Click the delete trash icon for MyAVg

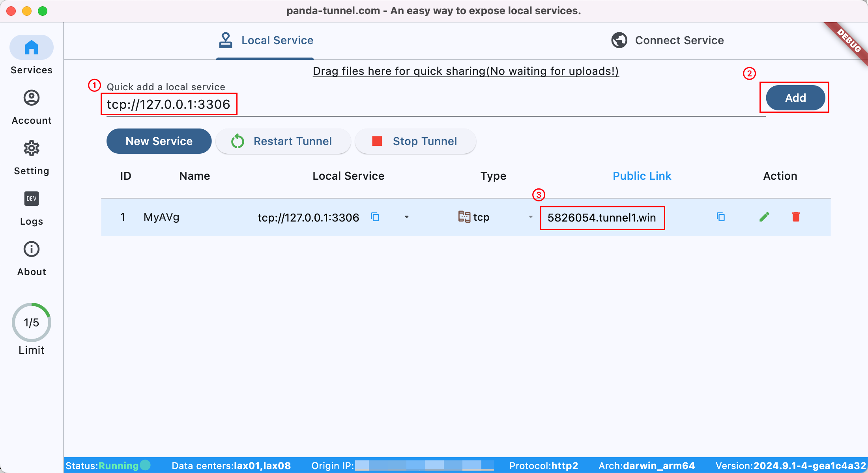[x=796, y=216]
